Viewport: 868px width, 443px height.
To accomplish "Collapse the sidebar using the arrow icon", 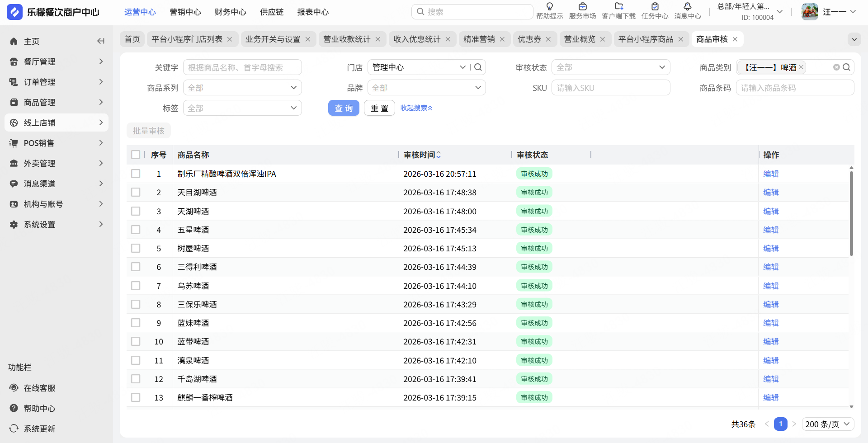I will pyautogui.click(x=100, y=41).
